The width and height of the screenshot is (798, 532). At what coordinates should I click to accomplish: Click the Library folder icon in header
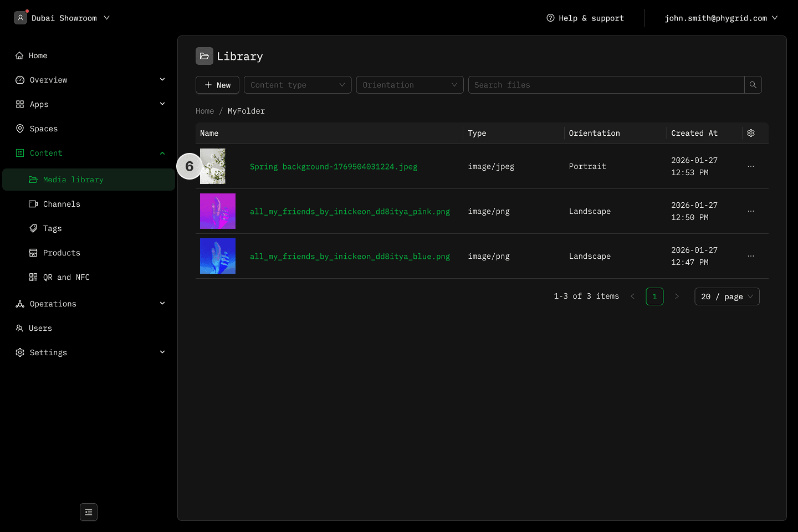click(204, 56)
